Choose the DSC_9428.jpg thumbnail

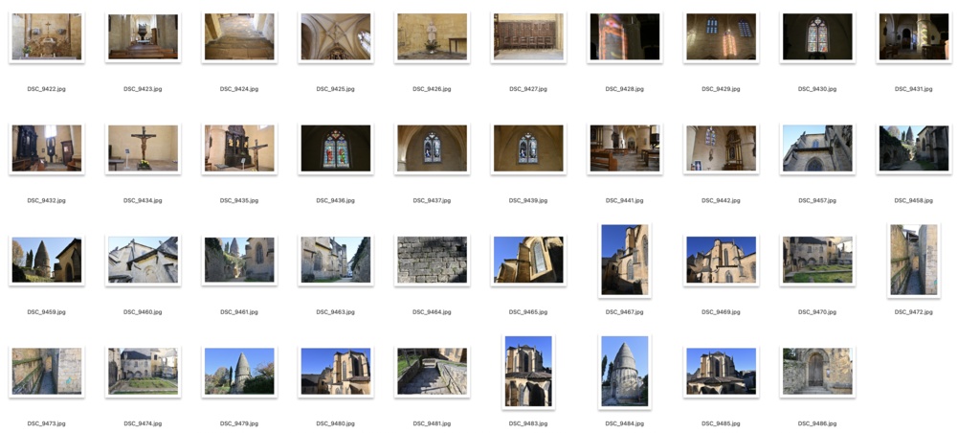(624, 37)
